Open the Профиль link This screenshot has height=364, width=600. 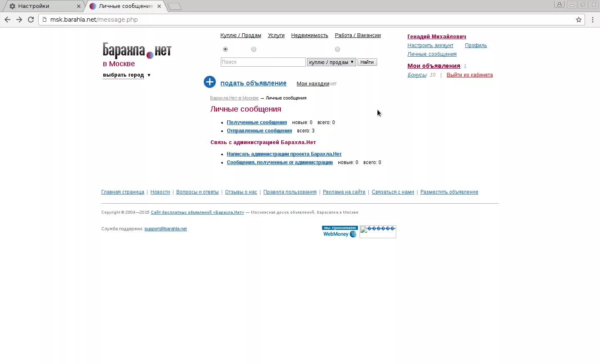pos(476,45)
